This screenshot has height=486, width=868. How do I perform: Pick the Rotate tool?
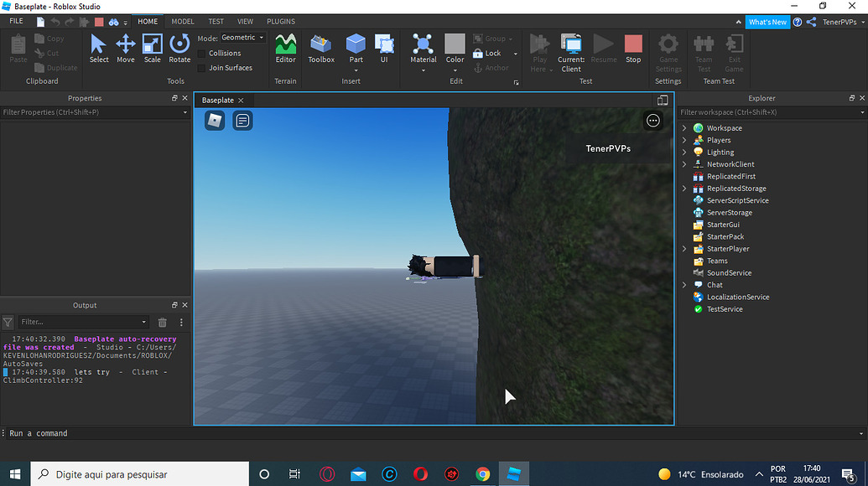click(x=179, y=49)
